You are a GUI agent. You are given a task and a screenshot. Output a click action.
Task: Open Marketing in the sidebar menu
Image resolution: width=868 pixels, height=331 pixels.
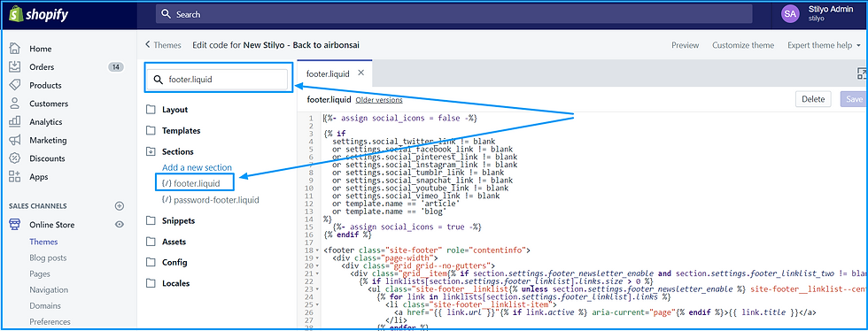click(x=48, y=140)
